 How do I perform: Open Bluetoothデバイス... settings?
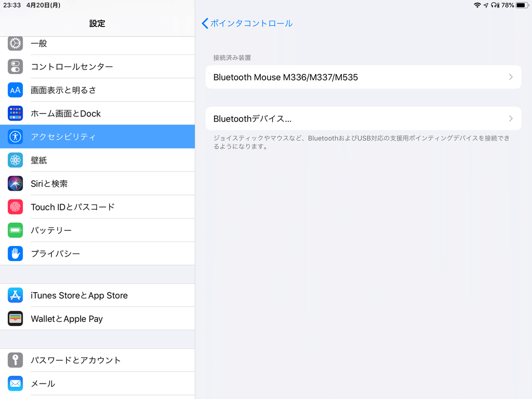pos(364,119)
